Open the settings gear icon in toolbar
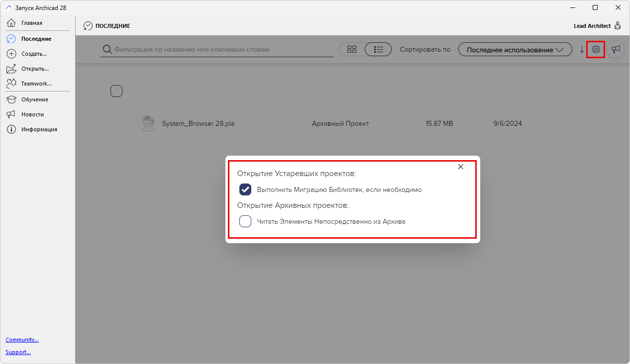Image resolution: width=630 pixels, height=364 pixels. point(596,49)
